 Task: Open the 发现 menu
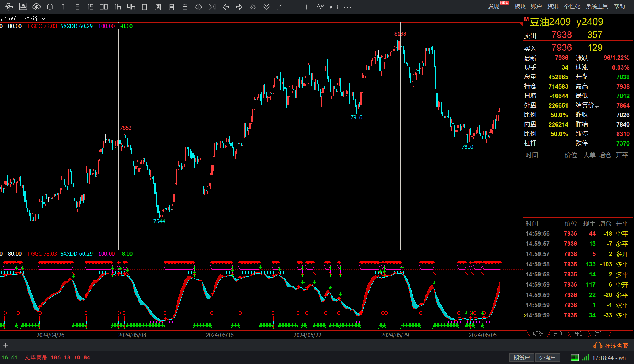point(494,6)
